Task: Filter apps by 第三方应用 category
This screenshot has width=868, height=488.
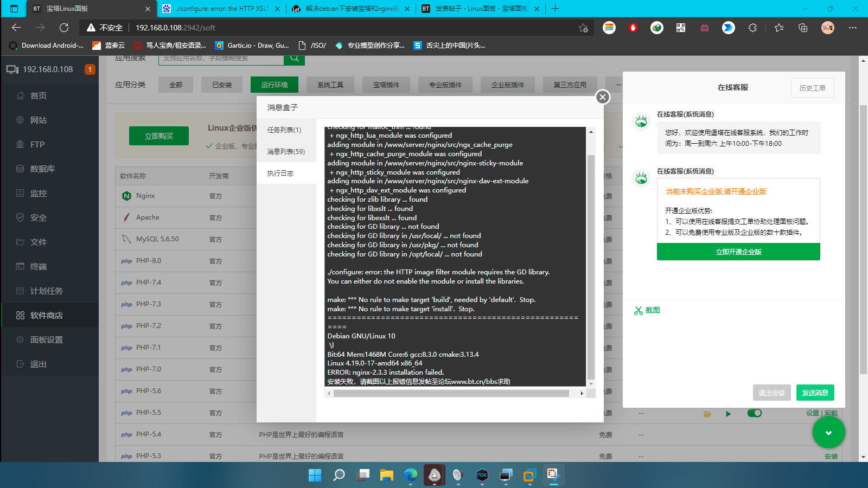Action: 570,85
